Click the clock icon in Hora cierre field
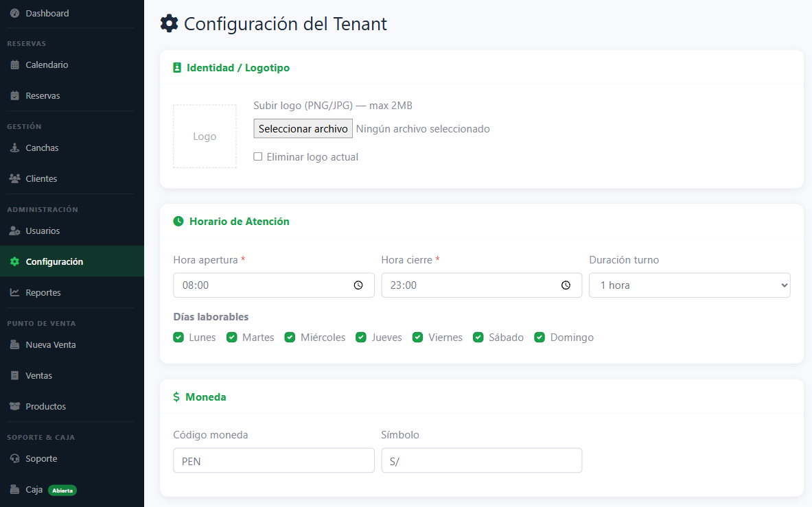Screen dimensions: 812x507 coord(566,285)
